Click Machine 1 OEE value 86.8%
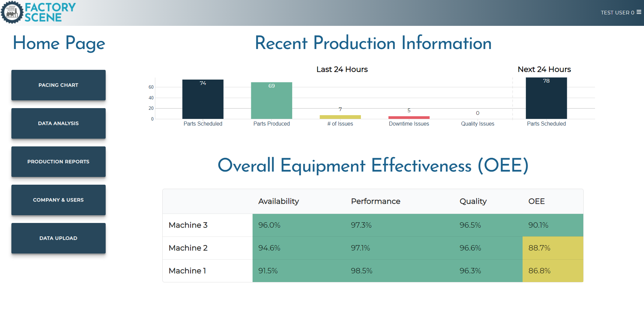This screenshot has height=320, width=644. [539, 271]
